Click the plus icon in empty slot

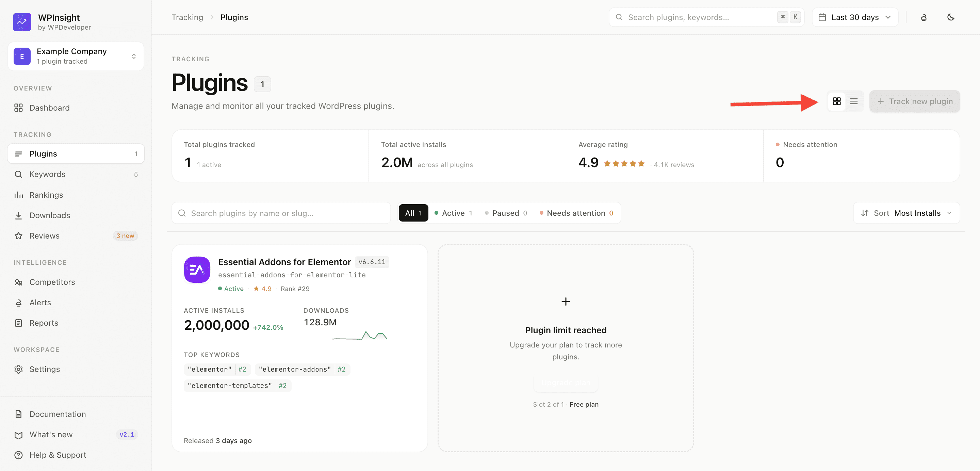click(x=565, y=301)
